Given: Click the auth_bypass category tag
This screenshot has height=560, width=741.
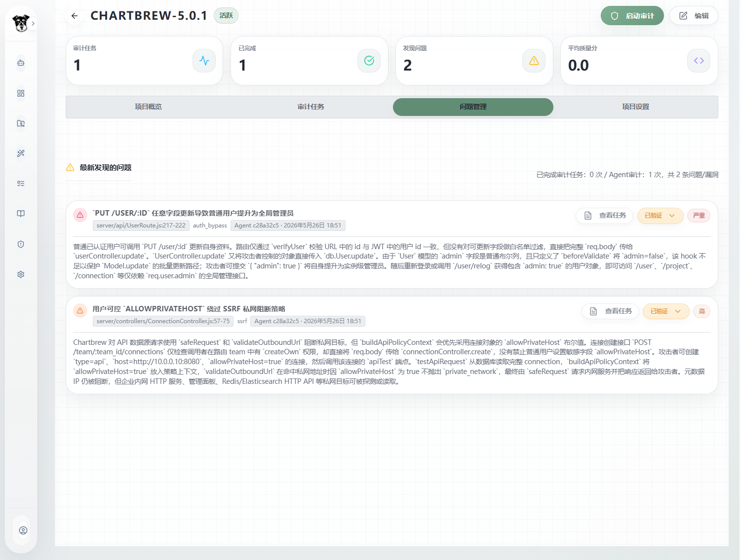Looking at the screenshot, I should click(210, 225).
